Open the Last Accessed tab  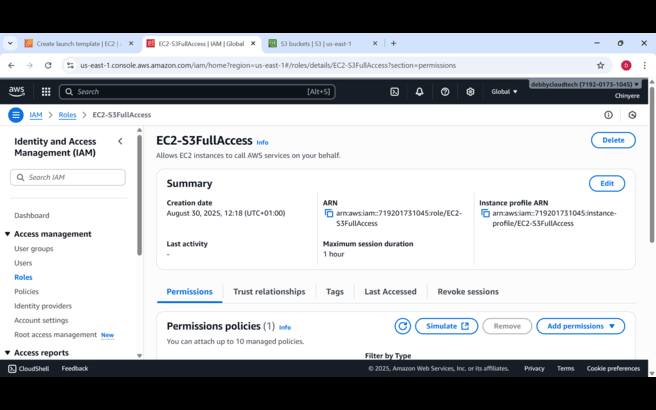(x=390, y=292)
